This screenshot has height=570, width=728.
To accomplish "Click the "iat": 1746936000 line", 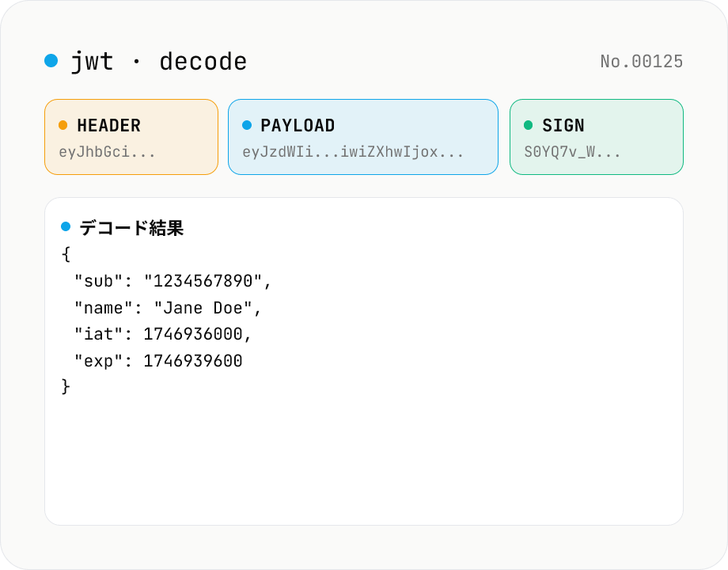I will [163, 334].
